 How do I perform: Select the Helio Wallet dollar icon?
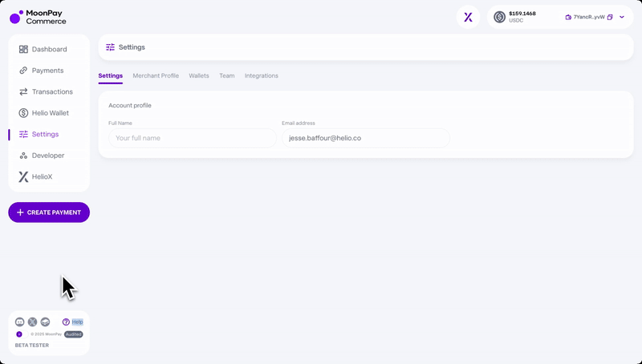[23, 113]
